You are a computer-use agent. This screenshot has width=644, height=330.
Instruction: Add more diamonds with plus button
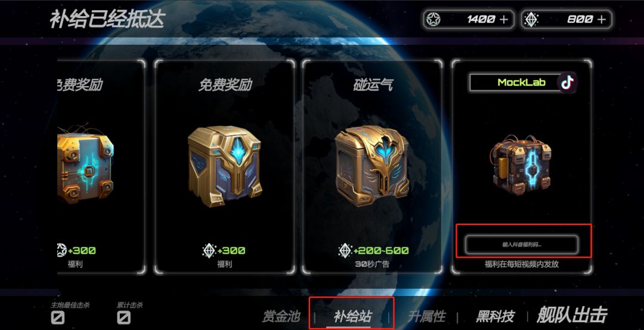pos(602,19)
